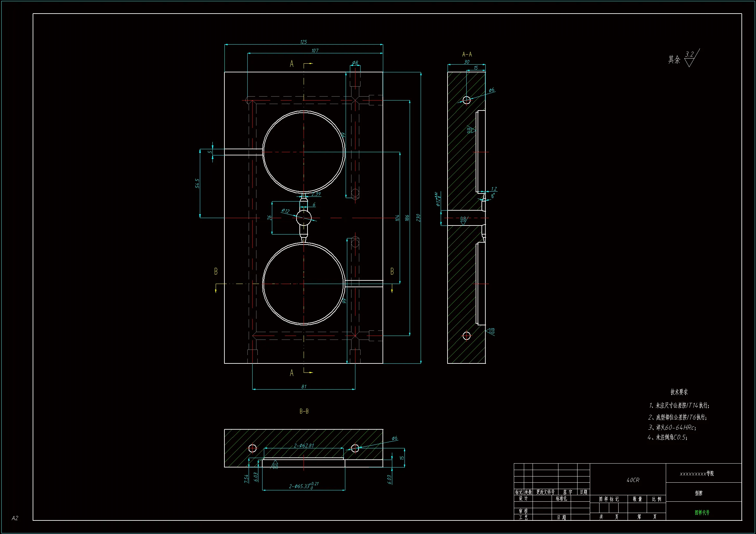This screenshot has width=756, height=534.
Task: Click the A2 sheet size label
Action: [x=15, y=518]
